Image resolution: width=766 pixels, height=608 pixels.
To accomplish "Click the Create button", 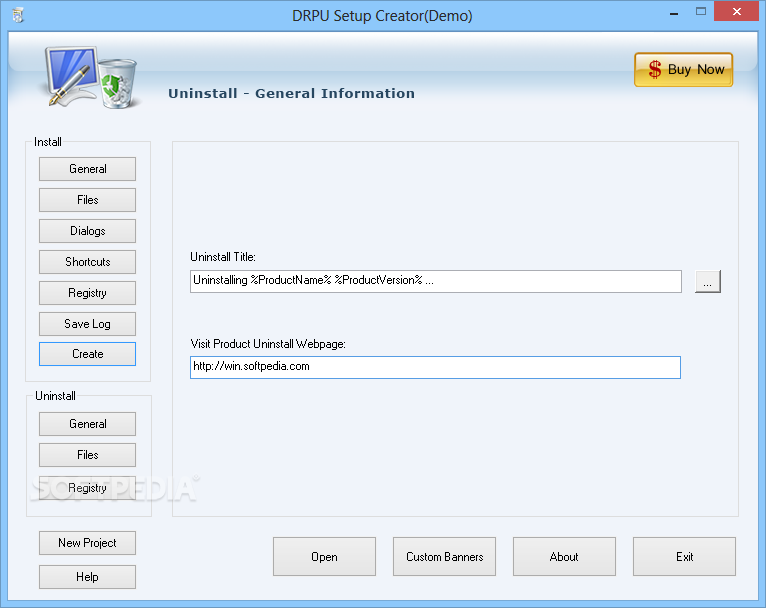I will pos(87,354).
